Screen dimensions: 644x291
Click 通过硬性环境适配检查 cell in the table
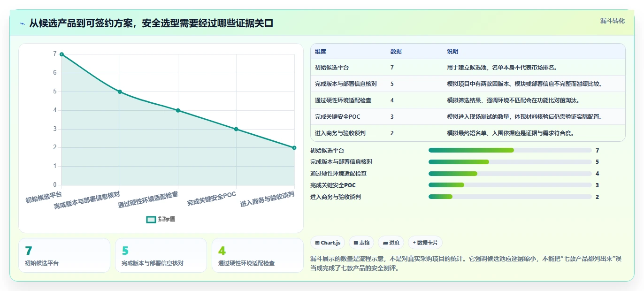[x=343, y=100]
